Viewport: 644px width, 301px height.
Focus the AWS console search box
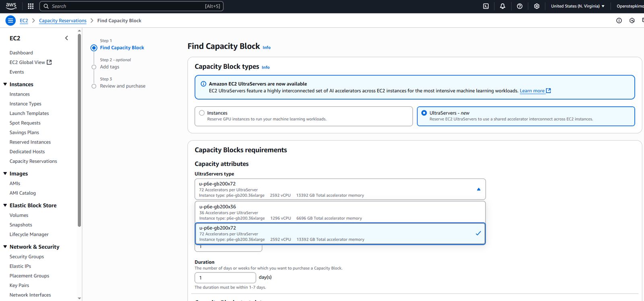pyautogui.click(x=131, y=6)
